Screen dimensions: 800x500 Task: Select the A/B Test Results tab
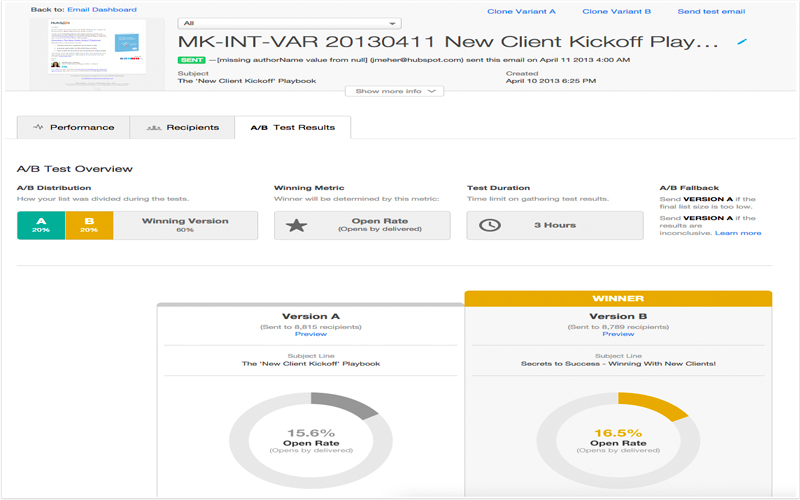click(292, 128)
